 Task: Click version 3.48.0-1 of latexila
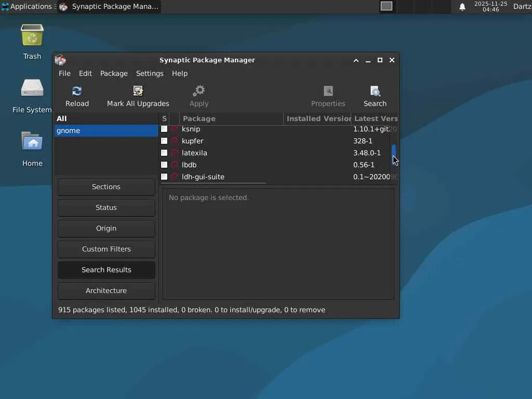(x=367, y=153)
